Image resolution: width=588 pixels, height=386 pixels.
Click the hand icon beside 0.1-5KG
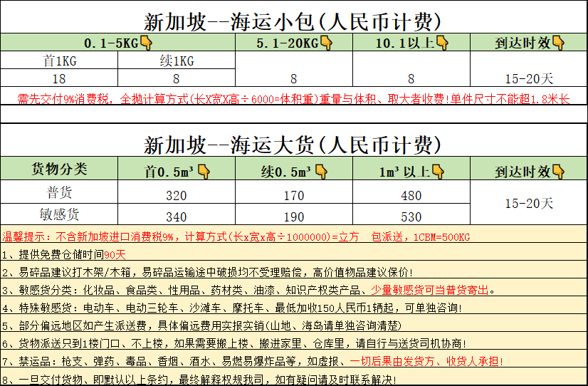(146, 43)
